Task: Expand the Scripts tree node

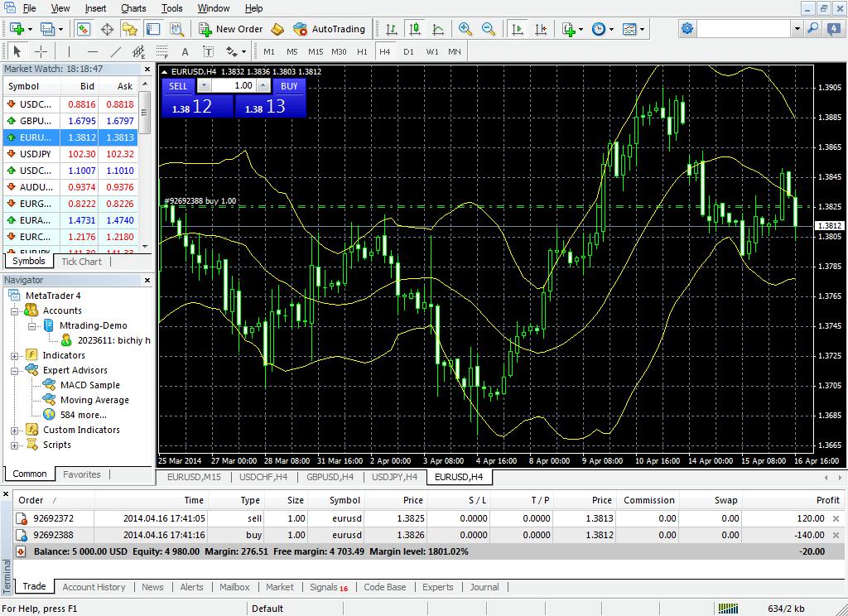Action: pyautogui.click(x=15, y=445)
